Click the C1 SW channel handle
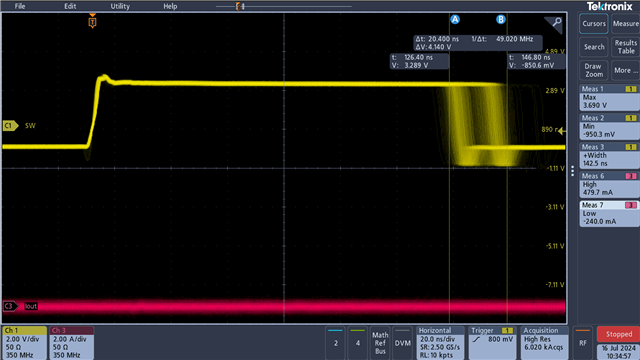640x360 pixels. 11,126
